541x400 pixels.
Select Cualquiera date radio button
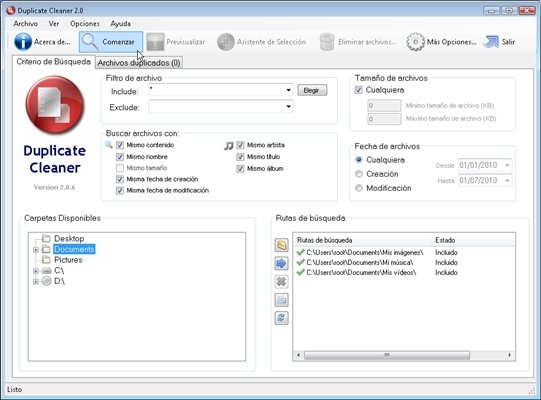[x=359, y=160]
